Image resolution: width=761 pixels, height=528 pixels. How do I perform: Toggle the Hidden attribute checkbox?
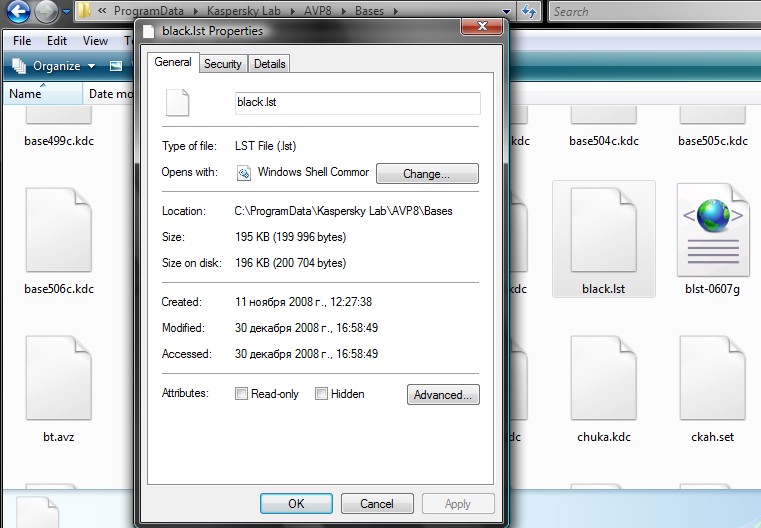coord(321,394)
